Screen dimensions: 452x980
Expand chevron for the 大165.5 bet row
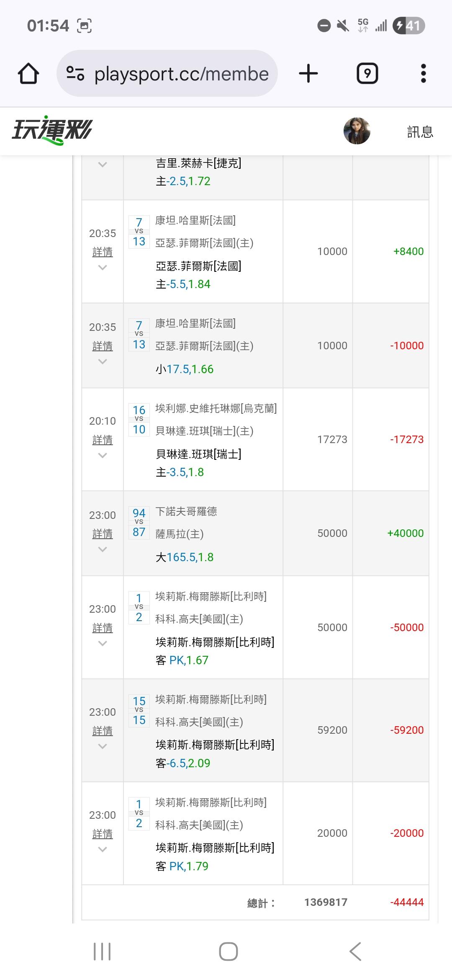(103, 549)
